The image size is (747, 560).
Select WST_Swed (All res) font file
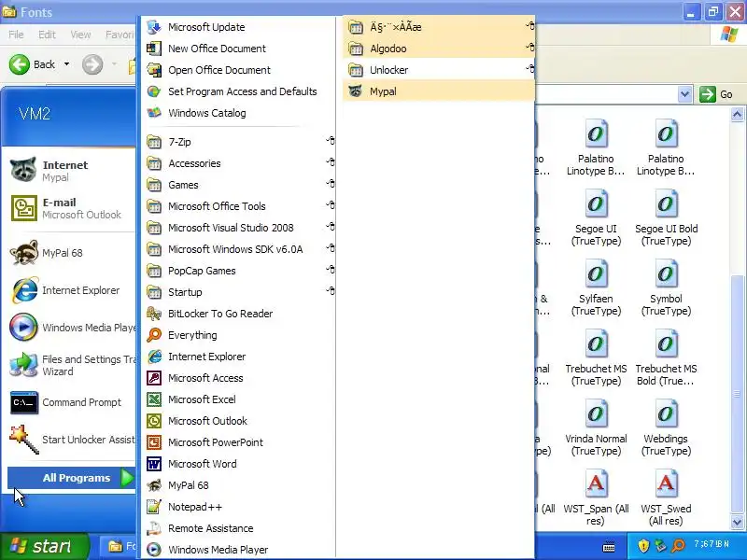coord(666,498)
